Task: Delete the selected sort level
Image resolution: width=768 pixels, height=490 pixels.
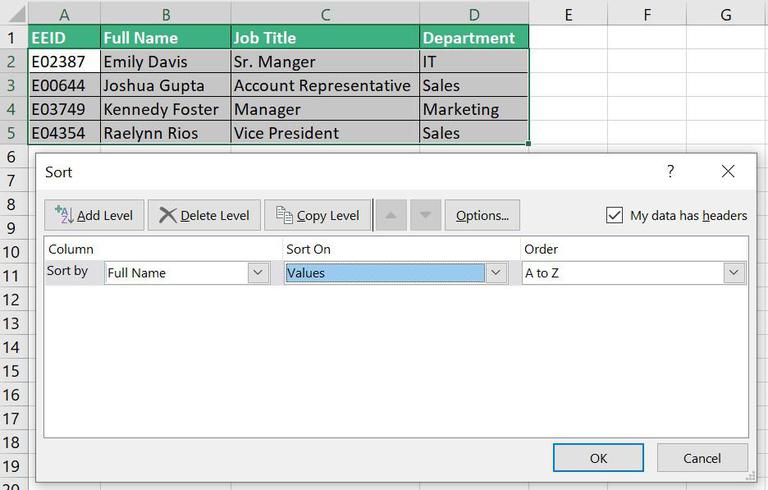Action: (x=204, y=215)
